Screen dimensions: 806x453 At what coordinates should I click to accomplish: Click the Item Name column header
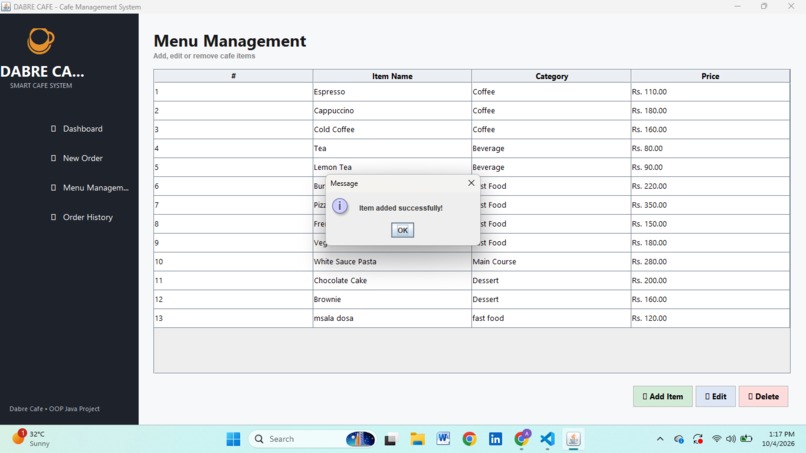click(x=392, y=76)
